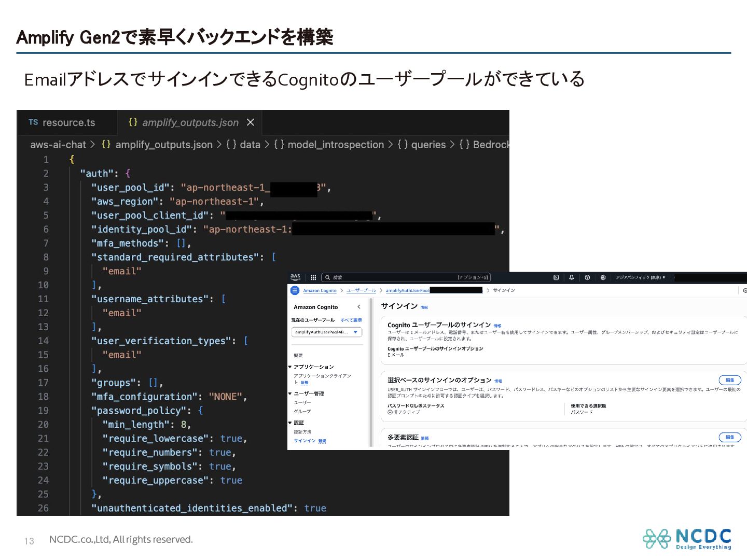Click 情報 beside 多要素認証 heading
The image size is (747, 560).
425,438
